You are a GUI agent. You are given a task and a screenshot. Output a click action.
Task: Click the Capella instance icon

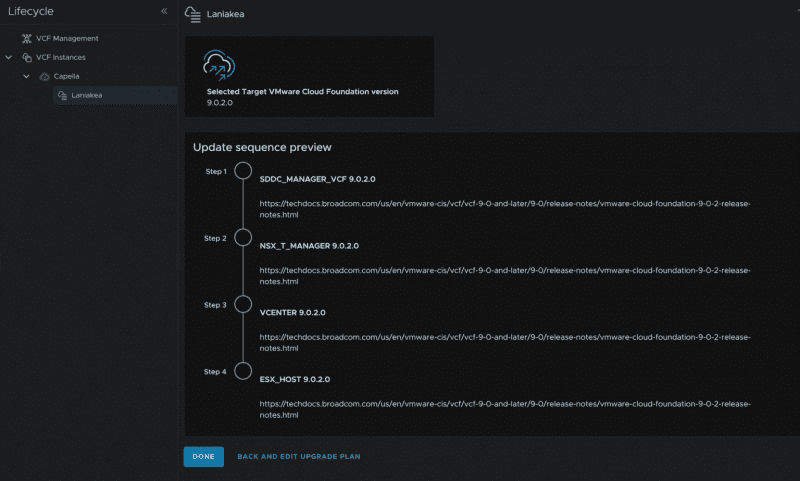coord(44,77)
